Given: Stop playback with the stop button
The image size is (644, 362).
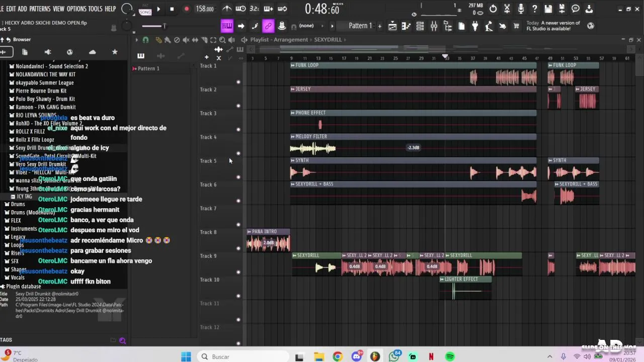Looking at the screenshot, I should [x=172, y=9].
